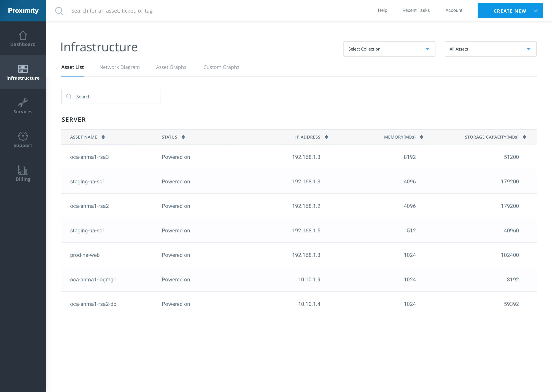The width and height of the screenshot is (552, 392).
Task: Switch to the Custom Graphs tab
Action: (x=221, y=67)
